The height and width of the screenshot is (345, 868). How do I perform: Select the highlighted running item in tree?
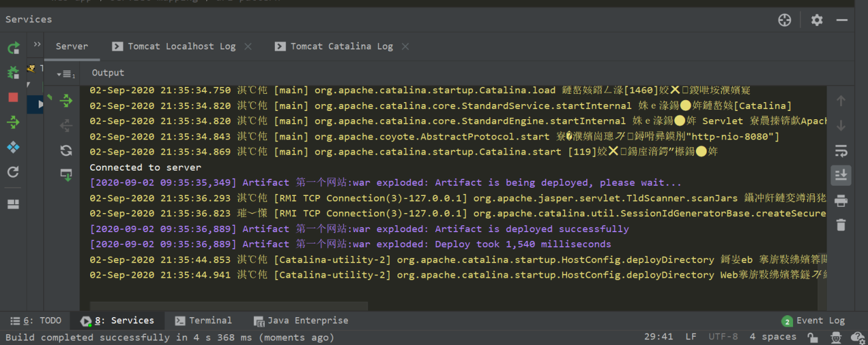click(35, 104)
